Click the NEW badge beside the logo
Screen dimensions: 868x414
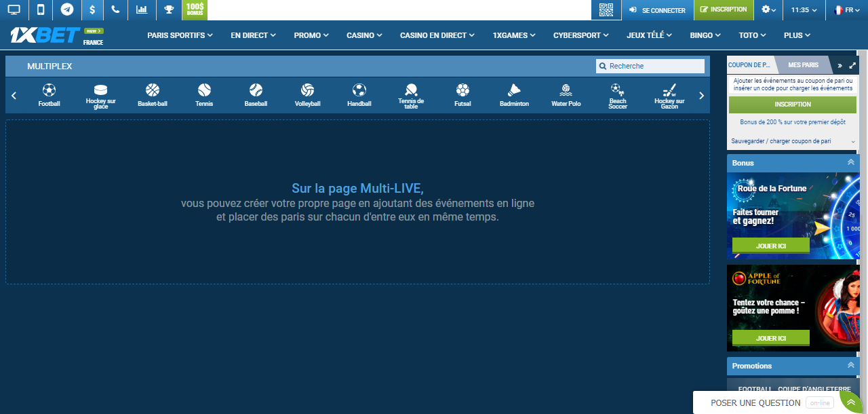click(x=94, y=31)
